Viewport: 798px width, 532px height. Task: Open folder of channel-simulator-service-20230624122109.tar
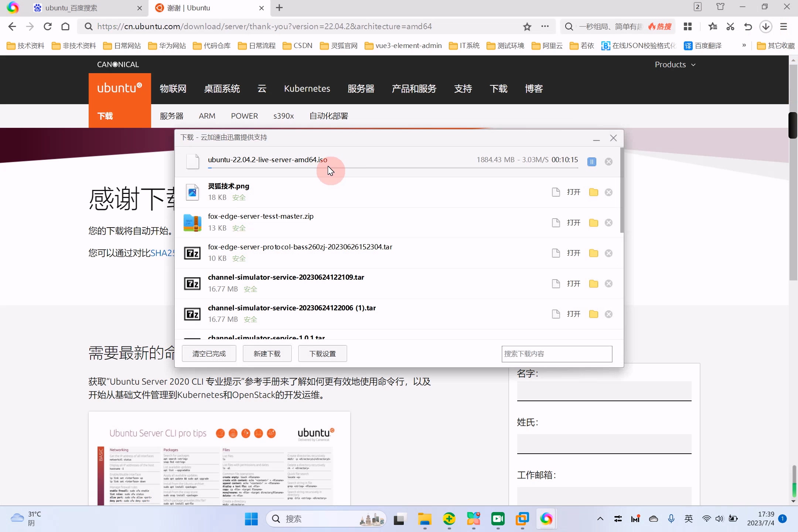(x=594, y=284)
